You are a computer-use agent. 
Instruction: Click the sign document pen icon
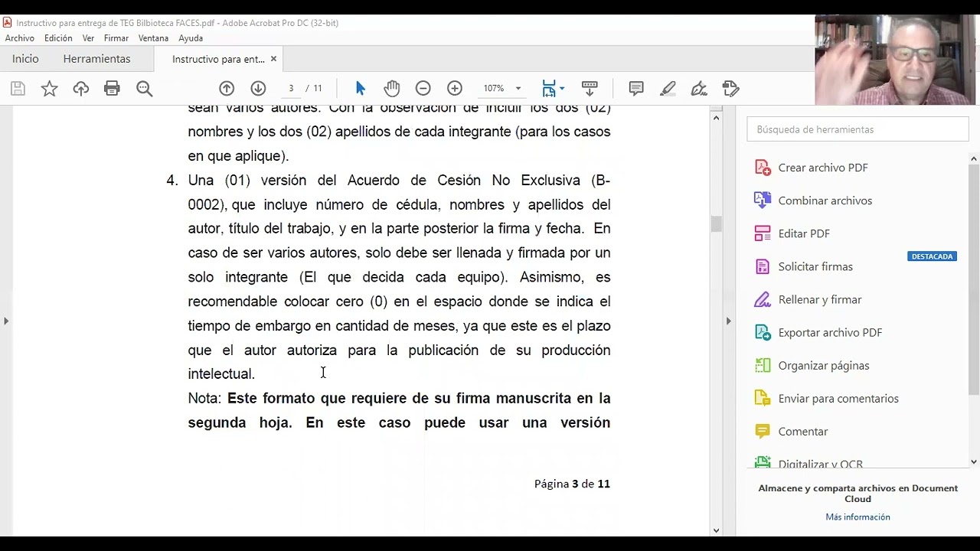(699, 89)
